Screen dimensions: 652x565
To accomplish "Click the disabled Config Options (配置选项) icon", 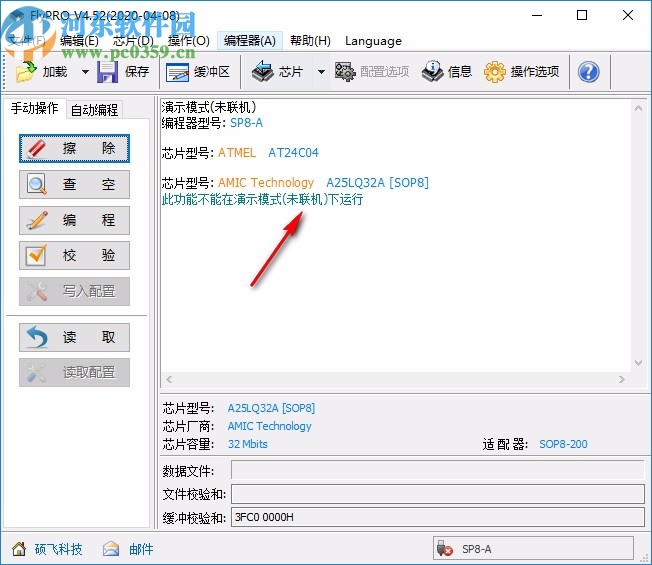I will pos(345,72).
